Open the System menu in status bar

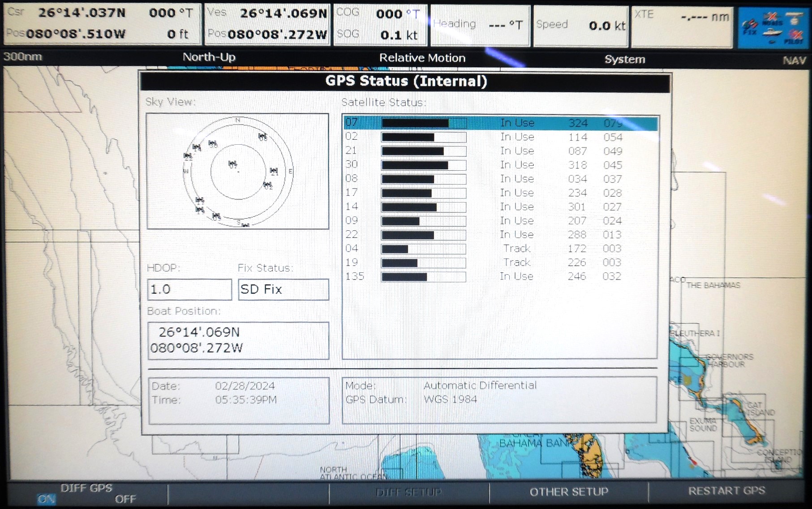click(624, 59)
